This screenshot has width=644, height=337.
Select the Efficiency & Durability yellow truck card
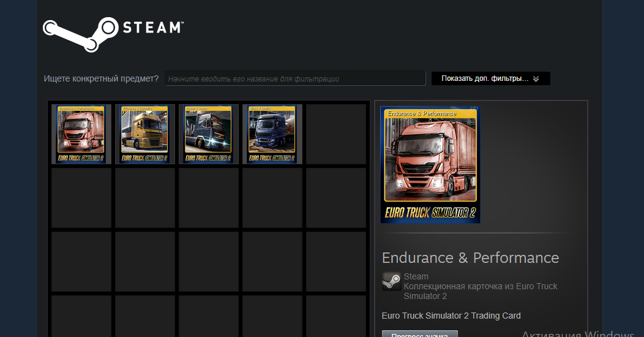pos(145,134)
